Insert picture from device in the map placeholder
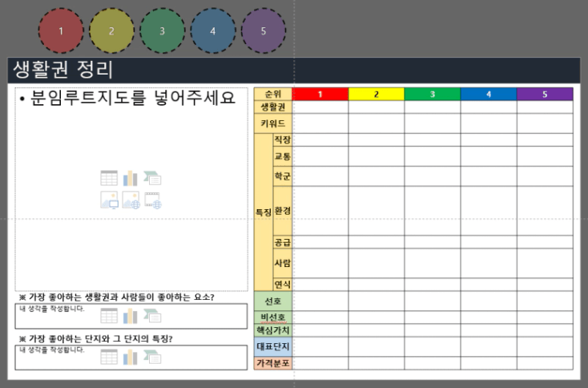This screenshot has width=588, height=388. (109, 200)
